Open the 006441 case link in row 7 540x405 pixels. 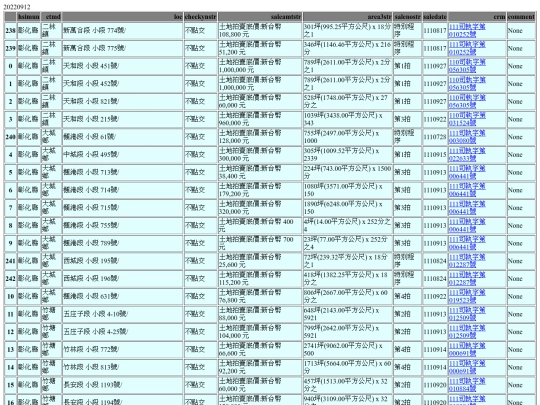[x=467, y=208]
